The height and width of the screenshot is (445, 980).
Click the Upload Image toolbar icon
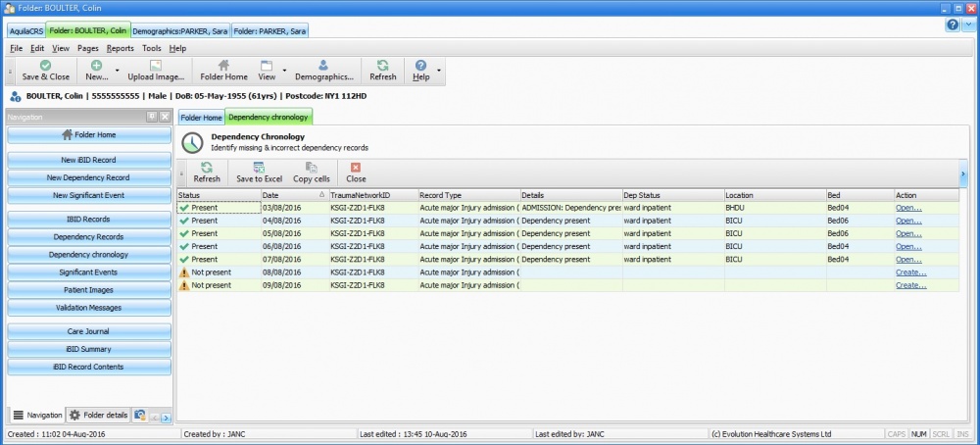(x=156, y=66)
